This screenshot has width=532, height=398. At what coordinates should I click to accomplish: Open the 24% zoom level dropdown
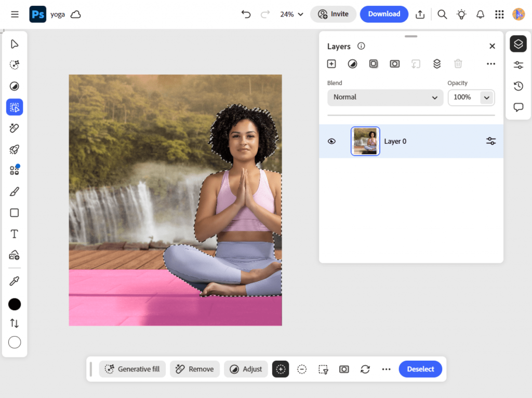click(291, 14)
